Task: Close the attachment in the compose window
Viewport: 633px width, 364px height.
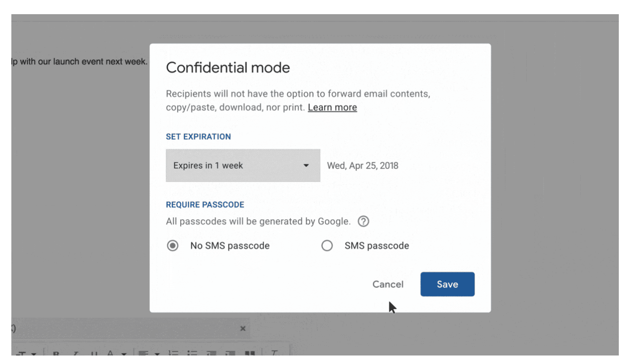Action: tap(243, 328)
